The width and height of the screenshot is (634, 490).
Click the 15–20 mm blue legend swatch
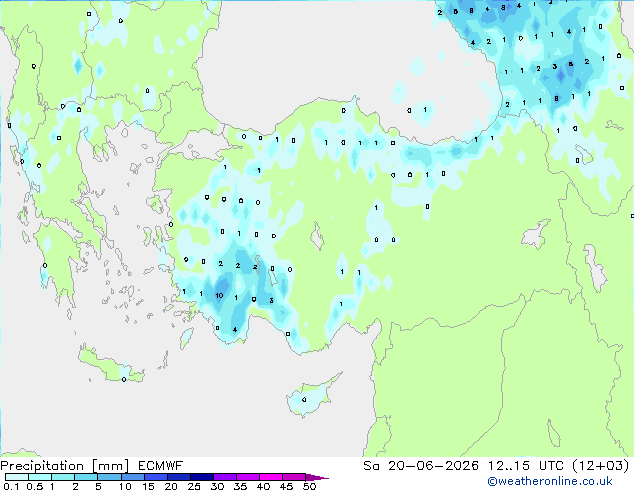coord(156,477)
